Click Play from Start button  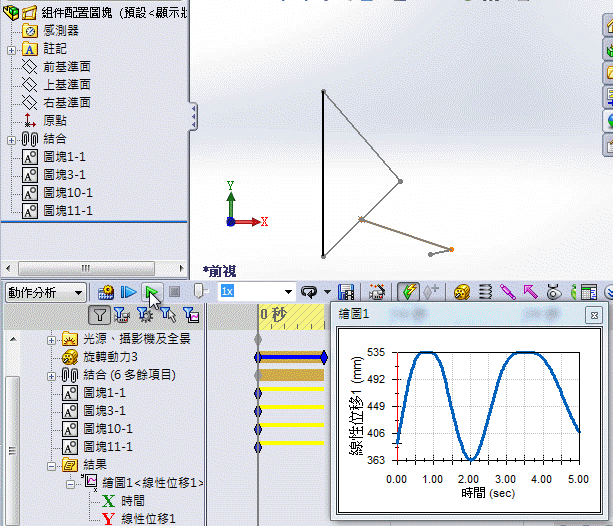click(x=128, y=292)
